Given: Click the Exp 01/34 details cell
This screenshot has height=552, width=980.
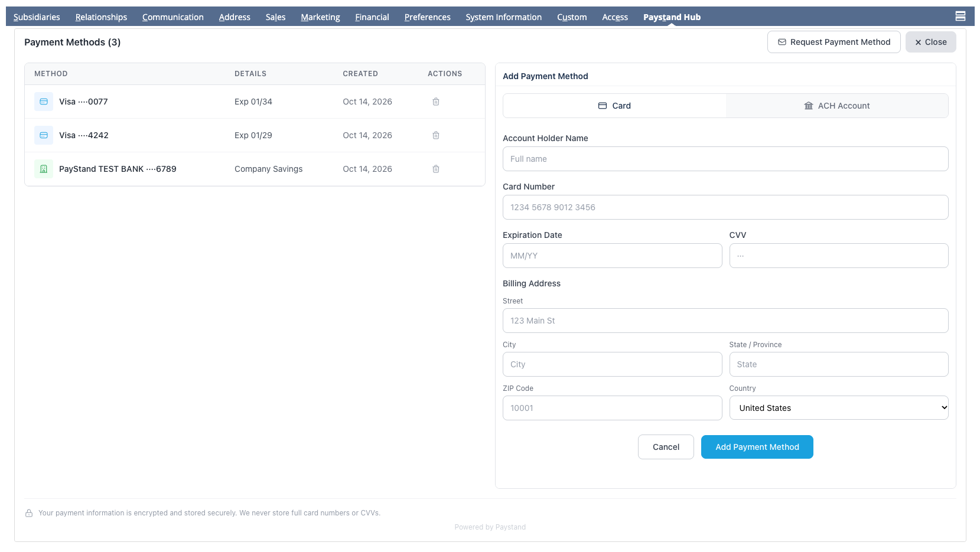Looking at the screenshot, I should (x=253, y=102).
